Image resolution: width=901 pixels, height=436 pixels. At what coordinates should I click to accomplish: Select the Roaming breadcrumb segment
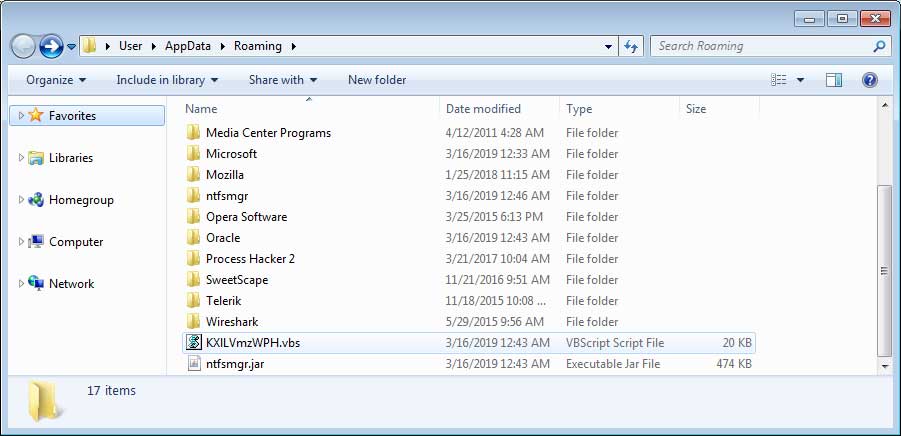tap(257, 46)
